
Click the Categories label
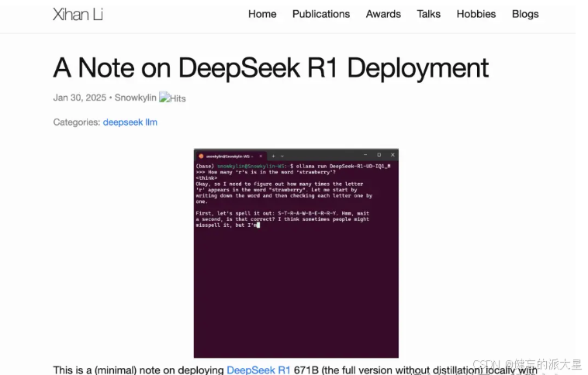77,122
